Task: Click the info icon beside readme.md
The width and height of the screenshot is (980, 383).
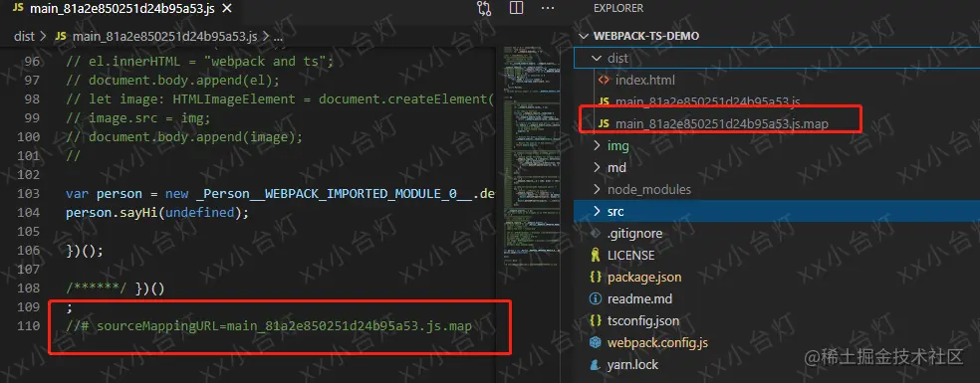Action: tap(596, 298)
